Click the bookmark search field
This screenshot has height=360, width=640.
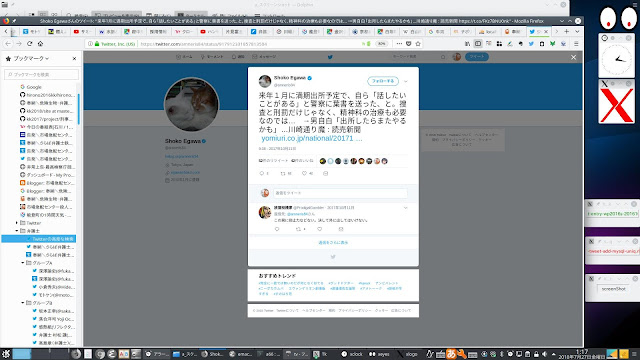41,74
